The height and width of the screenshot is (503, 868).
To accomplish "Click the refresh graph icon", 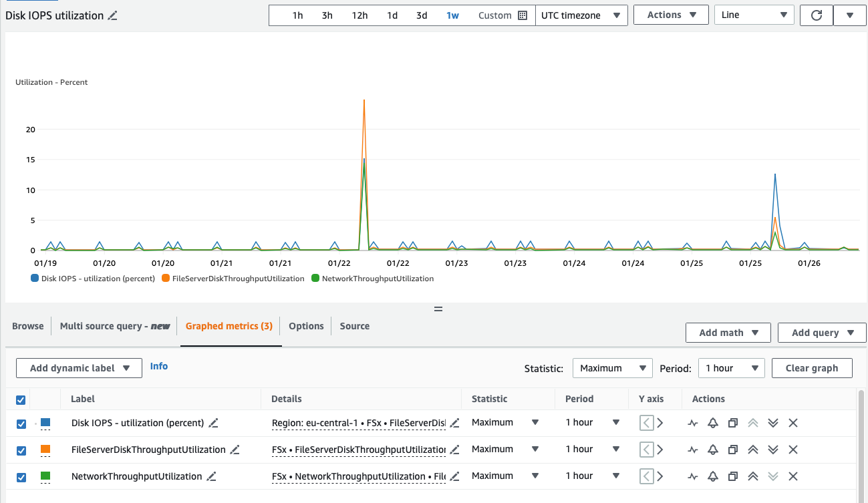I will click(x=816, y=15).
